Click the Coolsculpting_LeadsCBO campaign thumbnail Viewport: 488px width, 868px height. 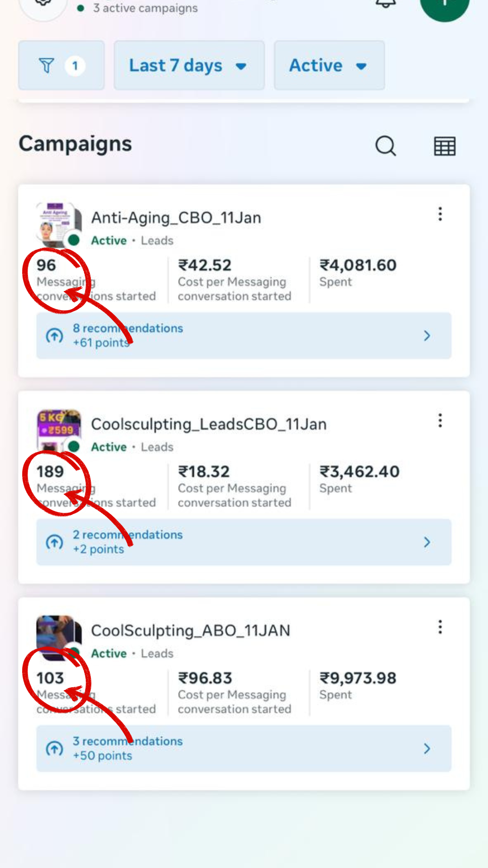coord(59,429)
